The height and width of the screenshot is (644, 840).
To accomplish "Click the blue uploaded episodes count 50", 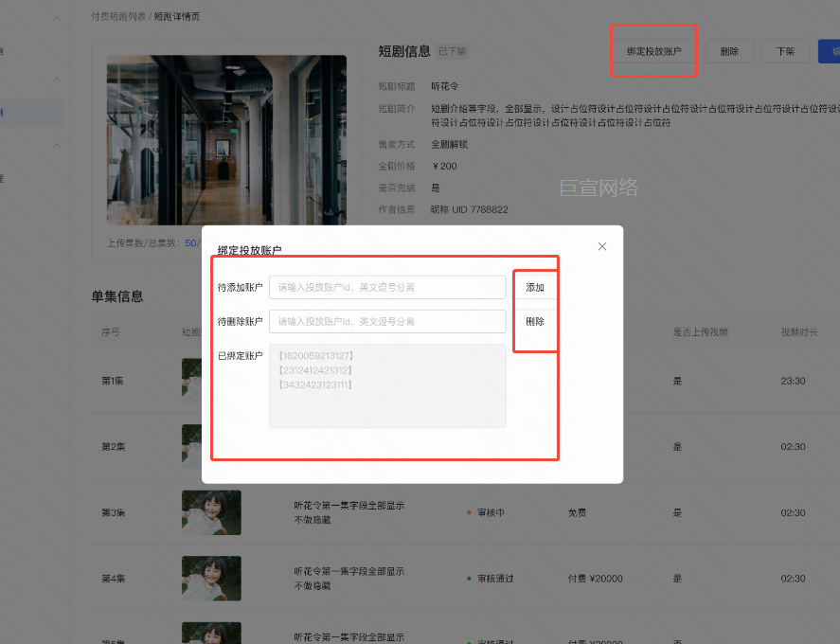I will coord(188,242).
